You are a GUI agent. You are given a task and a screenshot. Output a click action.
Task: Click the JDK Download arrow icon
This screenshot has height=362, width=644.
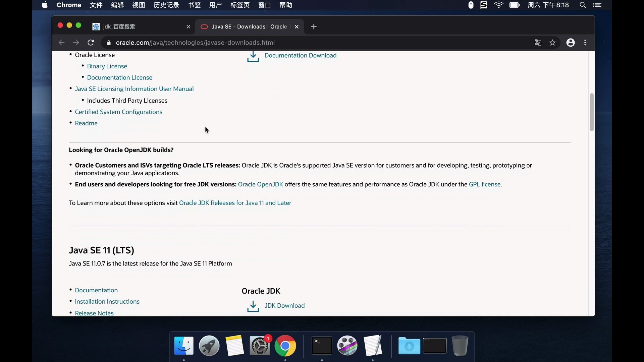coord(253,306)
